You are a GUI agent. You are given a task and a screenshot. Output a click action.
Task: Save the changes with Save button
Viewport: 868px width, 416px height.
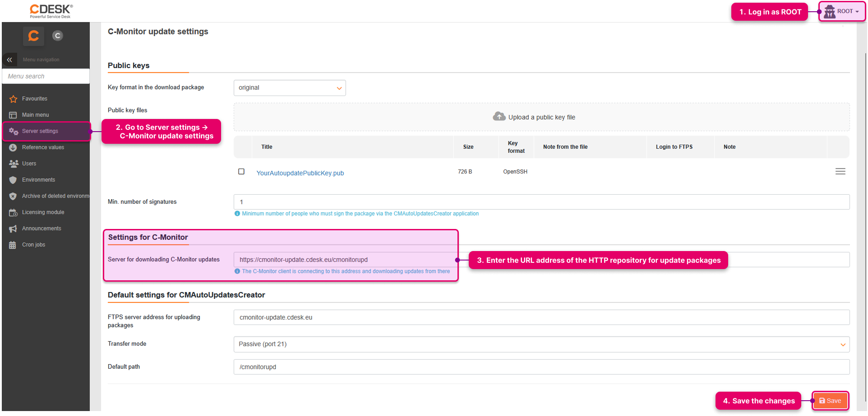click(830, 401)
